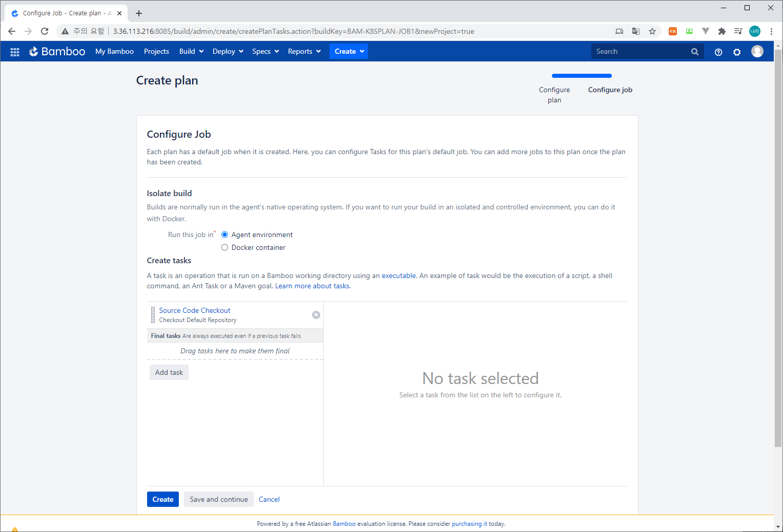Select Agent environment radio button

coord(224,235)
